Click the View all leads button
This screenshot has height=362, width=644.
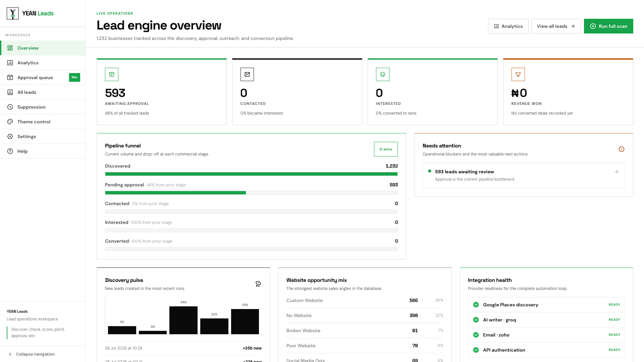point(556,26)
